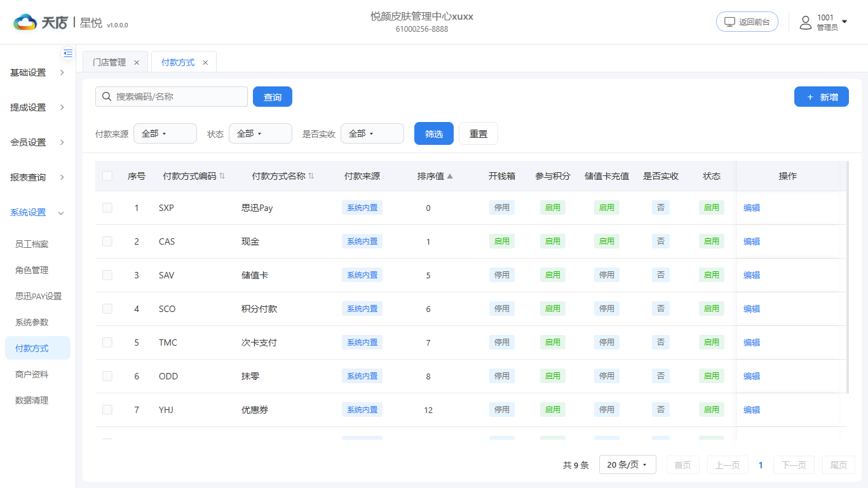Open the 20 条/页 page size dropdown
Image resolution: width=868 pixels, height=488 pixels.
click(x=627, y=465)
